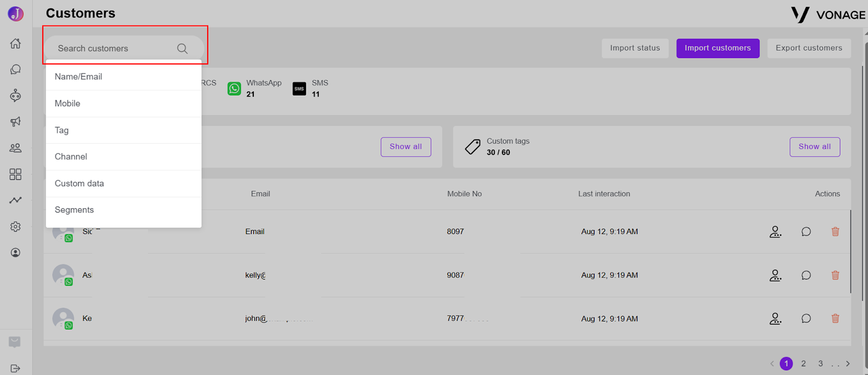Start chat with the 8097 customer
The image size is (868, 375).
pyautogui.click(x=806, y=231)
